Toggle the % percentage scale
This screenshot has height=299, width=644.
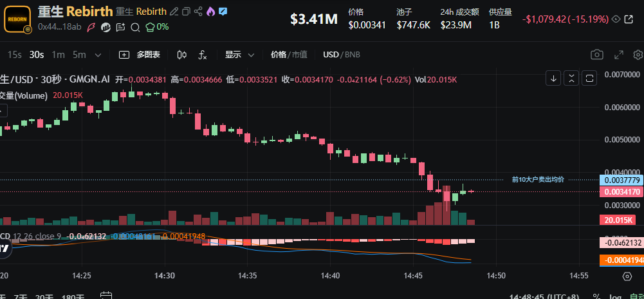pyautogui.click(x=598, y=296)
